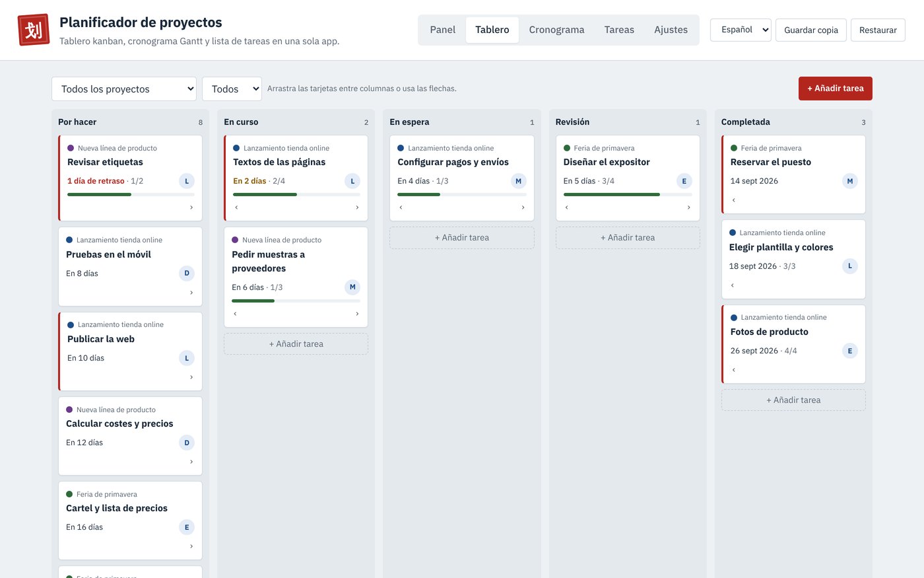Move Textos de las páginas forward right
This screenshot has width=924, height=578.
357,207
